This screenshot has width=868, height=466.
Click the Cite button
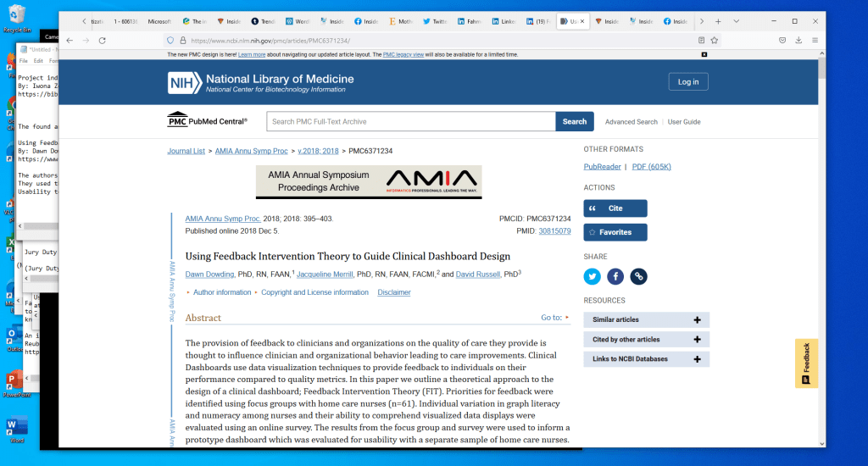point(615,208)
